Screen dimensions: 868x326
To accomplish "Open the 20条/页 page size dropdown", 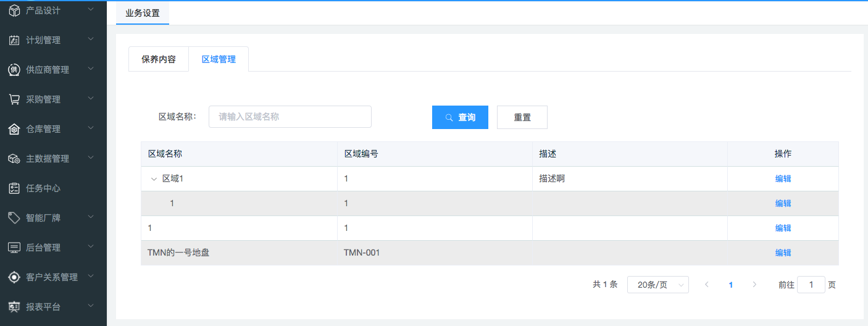I will click(x=657, y=285).
